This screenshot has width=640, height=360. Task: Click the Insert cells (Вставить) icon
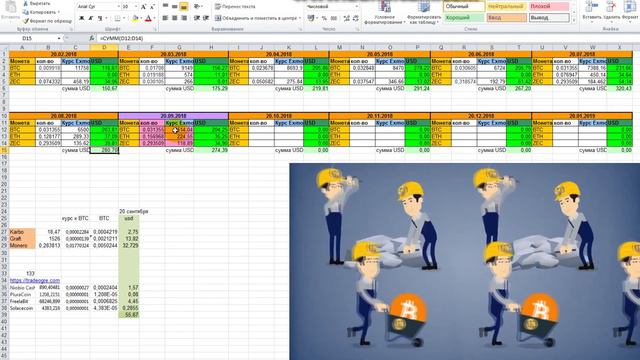coord(591,7)
